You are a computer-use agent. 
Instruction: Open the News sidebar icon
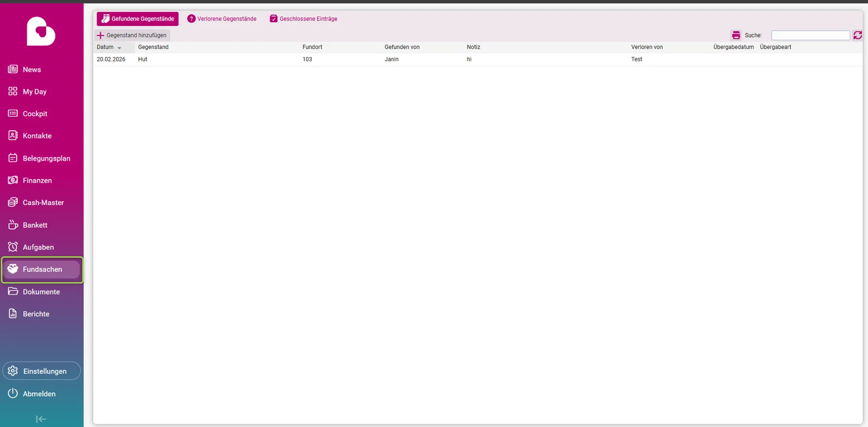[x=13, y=69]
